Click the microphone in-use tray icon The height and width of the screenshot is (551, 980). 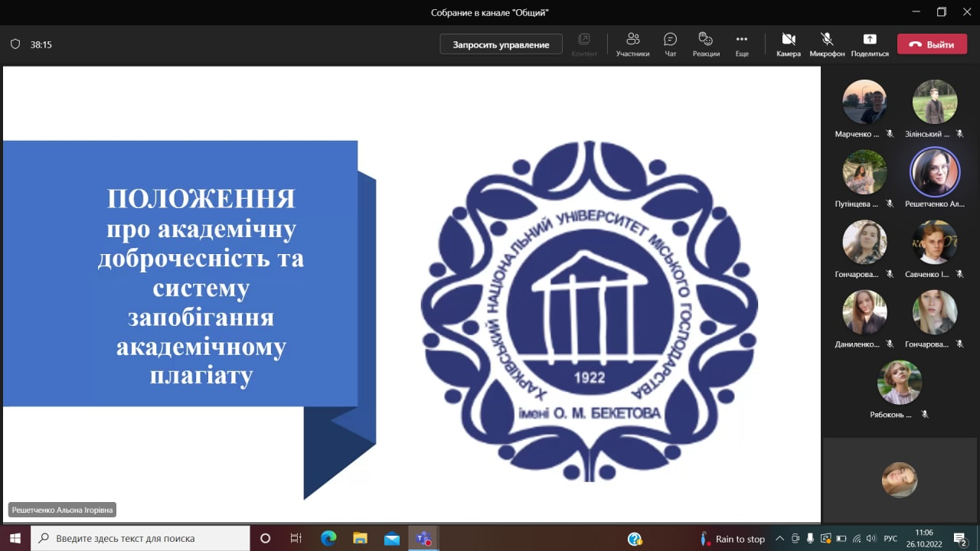tap(811, 539)
